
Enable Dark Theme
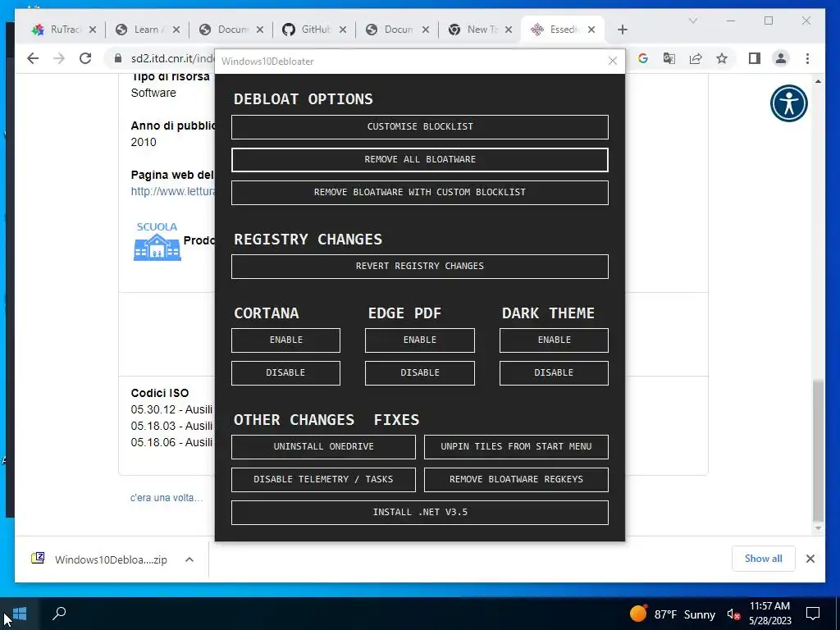tap(554, 340)
